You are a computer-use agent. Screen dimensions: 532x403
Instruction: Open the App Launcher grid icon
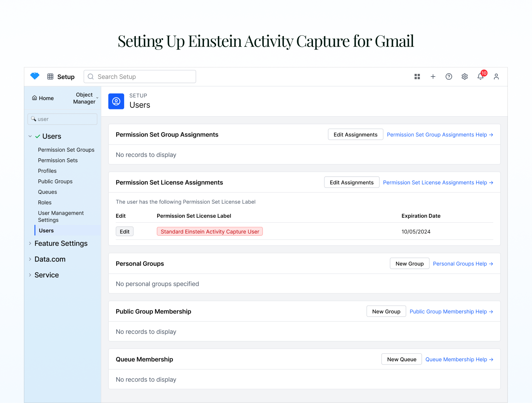pos(50,77)
